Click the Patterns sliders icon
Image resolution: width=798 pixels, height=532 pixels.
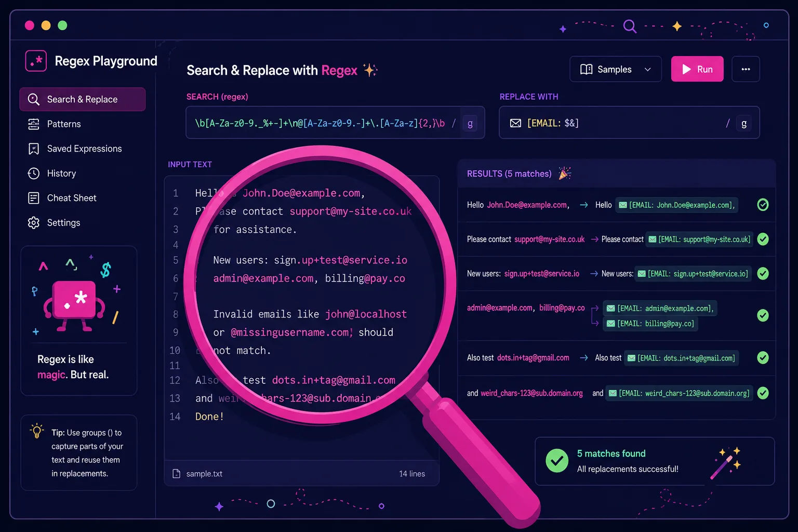34,124
